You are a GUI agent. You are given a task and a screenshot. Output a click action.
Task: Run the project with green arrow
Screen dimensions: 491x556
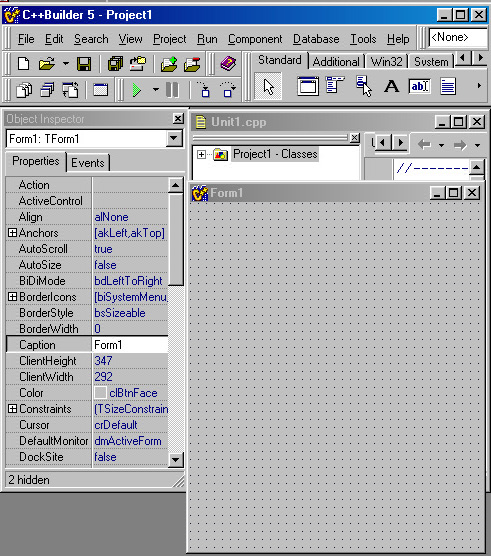[136, 90]
